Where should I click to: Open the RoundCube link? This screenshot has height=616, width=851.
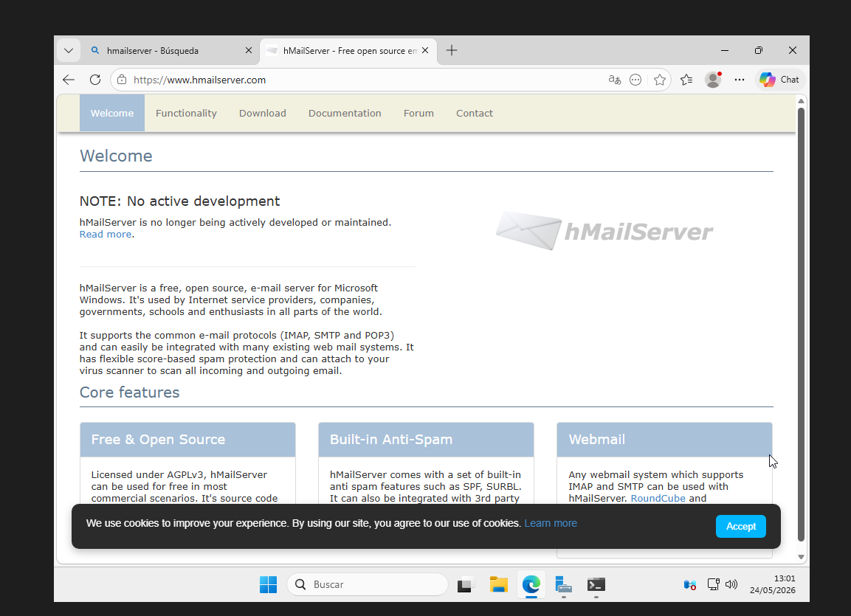tap(658, 498)
